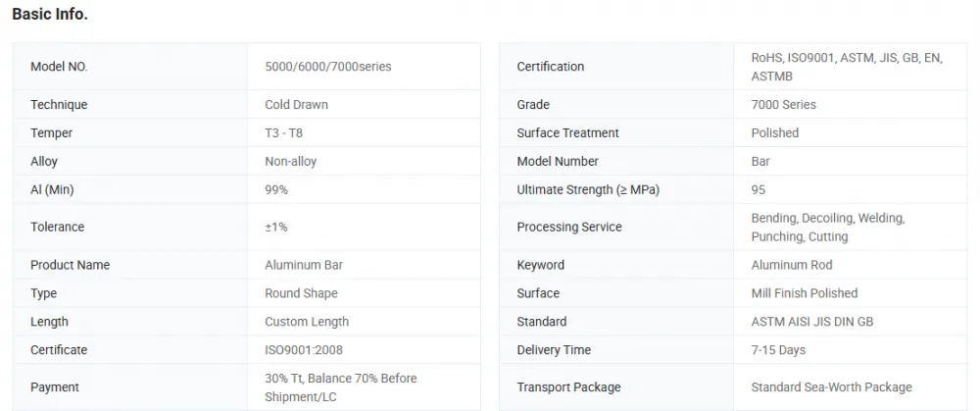Image resolution: width=980 pixels, height=411 pixels.
Task: Select the Standard Sea-Worth Package value
Action: (x=831, y=387)
